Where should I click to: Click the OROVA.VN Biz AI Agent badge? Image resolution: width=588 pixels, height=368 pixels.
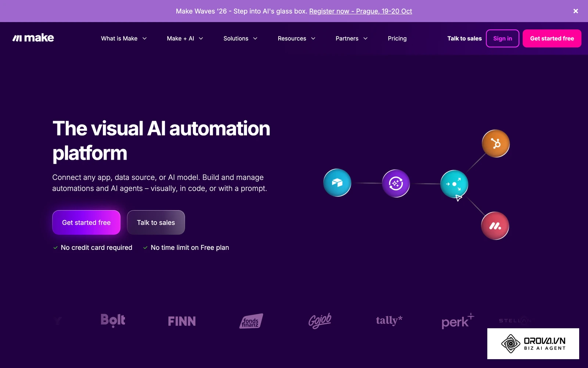533,344
